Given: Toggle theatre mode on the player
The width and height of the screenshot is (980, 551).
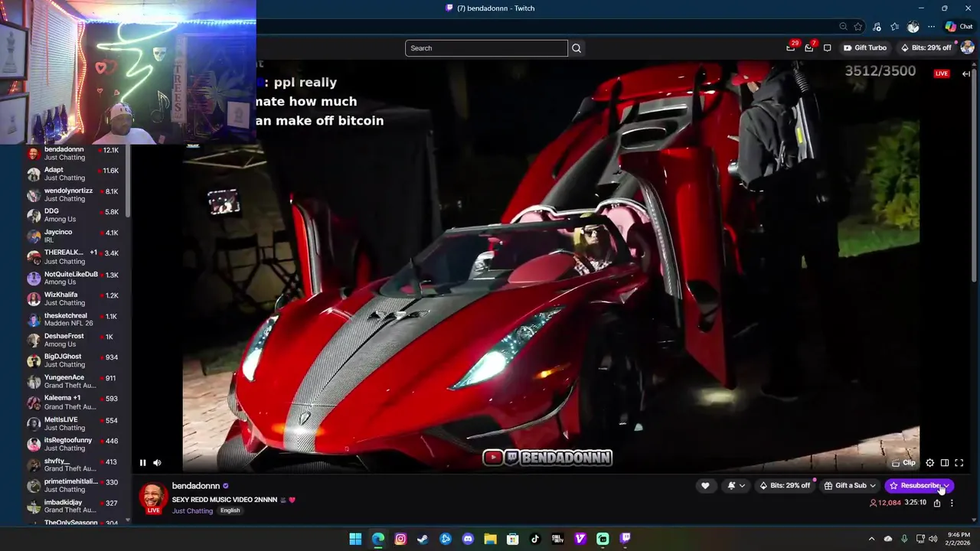Looking at the screenshot, I should [x=945, y=462].
